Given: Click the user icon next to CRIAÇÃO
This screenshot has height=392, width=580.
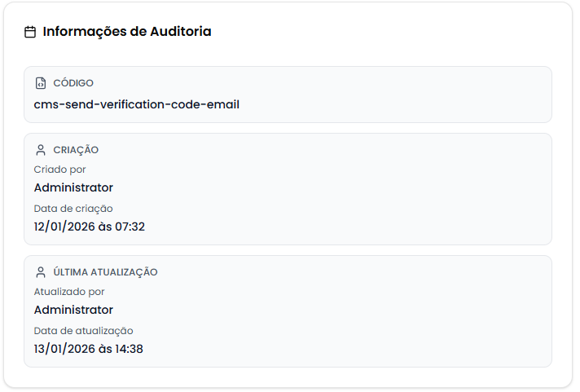Looking at the screenshot, I should pyautogui.click(x=41, y=150).
